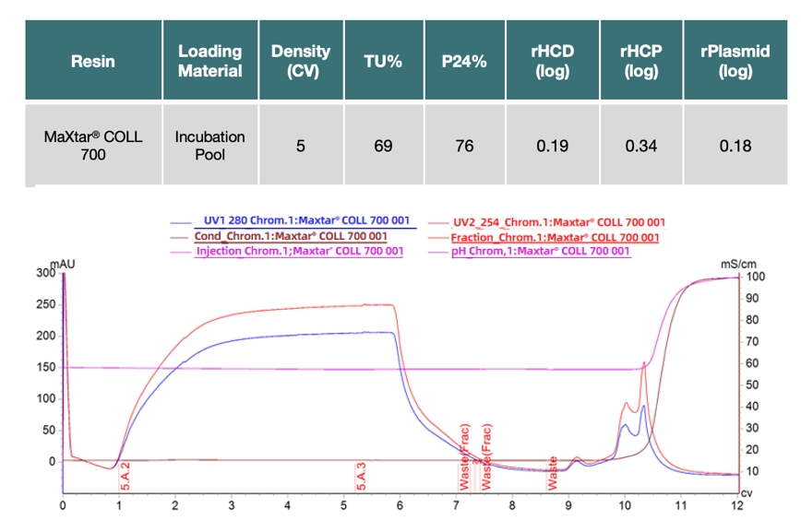The image size is (801, 532).
Task: Select the Loading Material column header
Action: 209,62
